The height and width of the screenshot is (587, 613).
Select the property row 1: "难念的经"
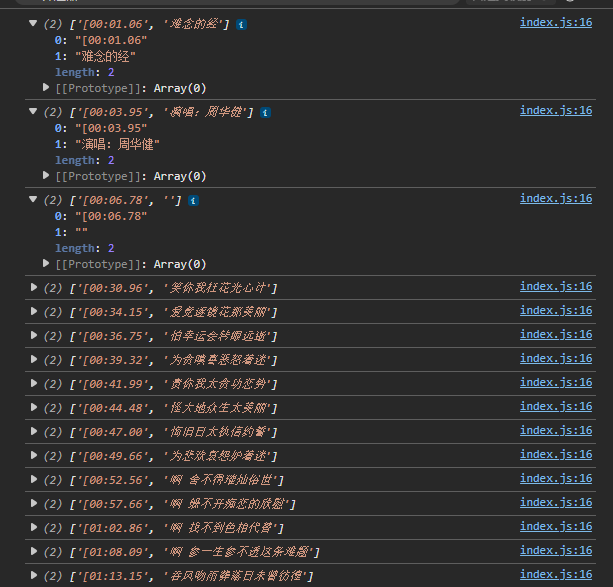pyautogui.click(x=95, y=56)
